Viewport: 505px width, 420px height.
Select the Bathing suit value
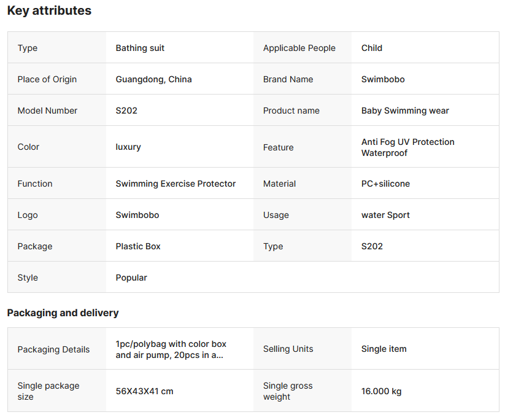(x=140, y=48)
